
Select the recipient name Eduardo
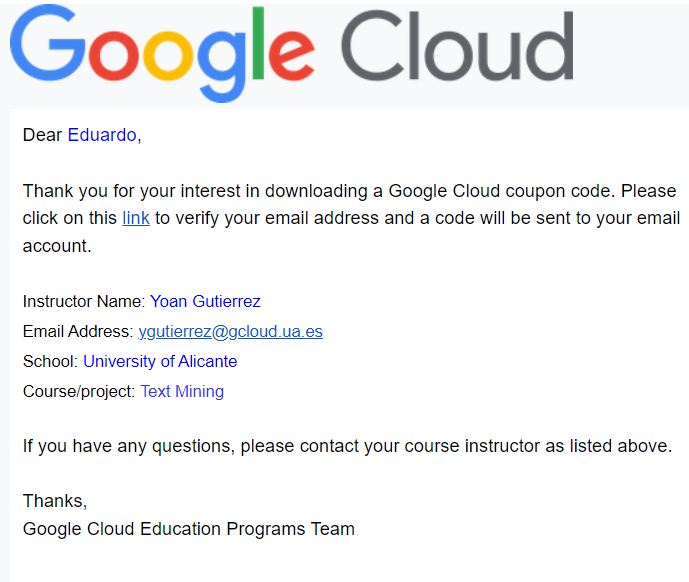point(102,135)
